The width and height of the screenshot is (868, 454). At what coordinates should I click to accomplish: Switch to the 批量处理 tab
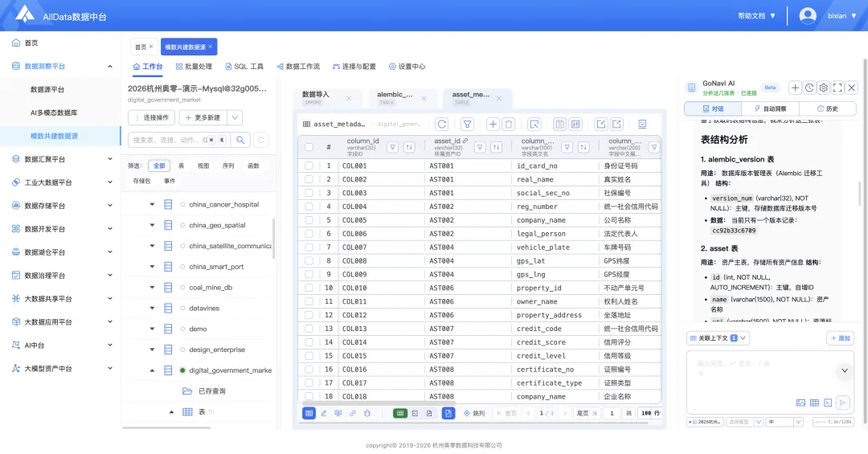(x=194, y=67)
